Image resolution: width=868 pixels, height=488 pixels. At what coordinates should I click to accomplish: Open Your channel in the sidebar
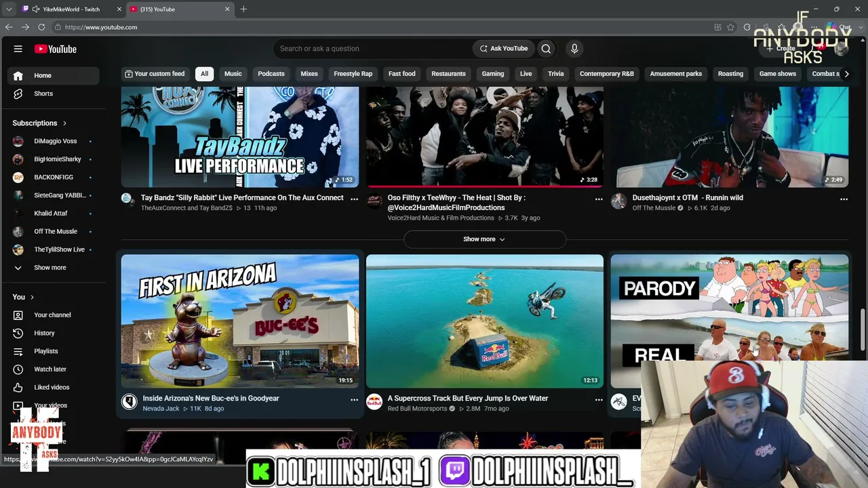coord(54,315)
